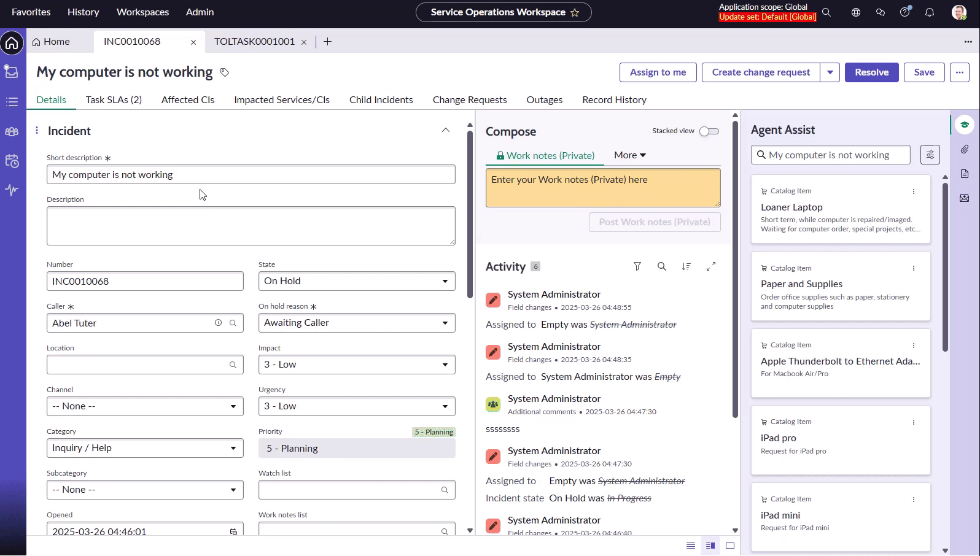Click the Assign to me button
The image size is (980, 556).
pos(658,72)
